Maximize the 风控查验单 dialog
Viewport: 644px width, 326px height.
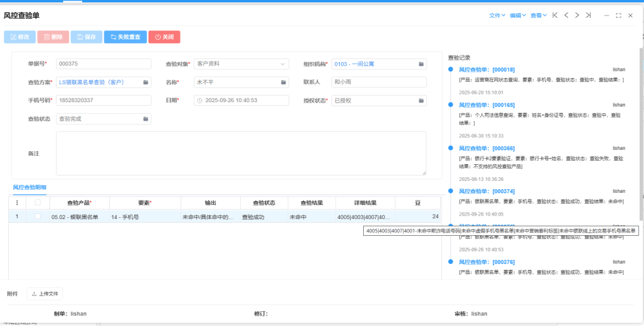[618, 16]
